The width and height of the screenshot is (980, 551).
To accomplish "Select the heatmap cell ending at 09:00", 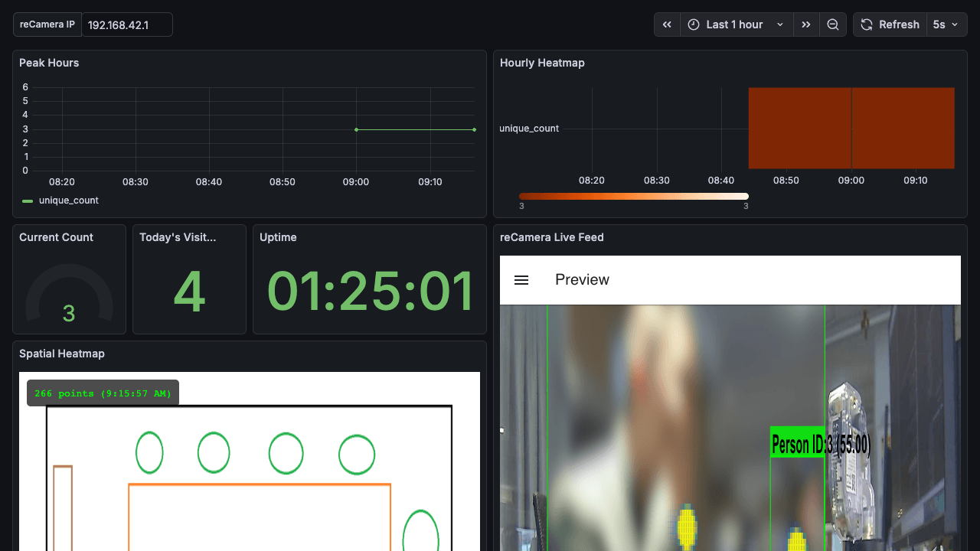I will (800, 128).
